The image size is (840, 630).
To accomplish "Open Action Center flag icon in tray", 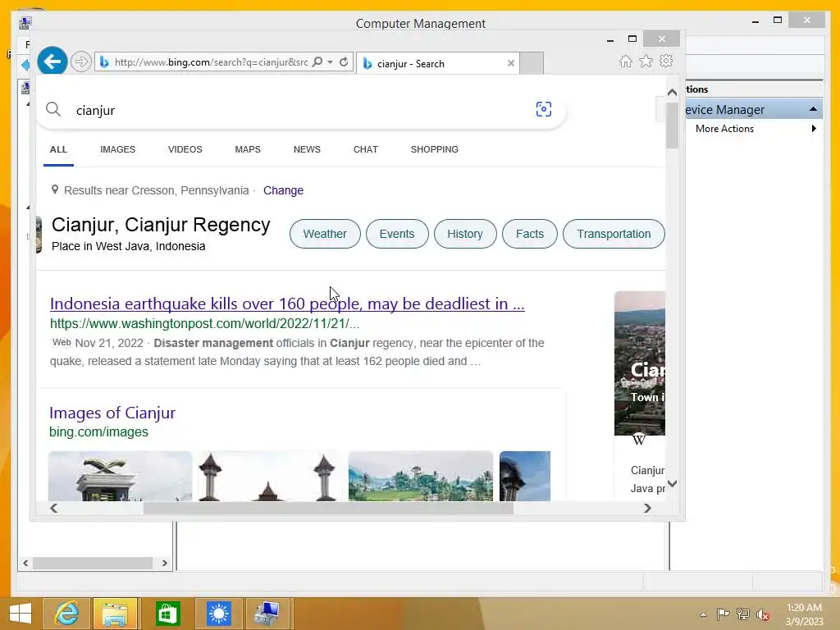I will point(723,614).
